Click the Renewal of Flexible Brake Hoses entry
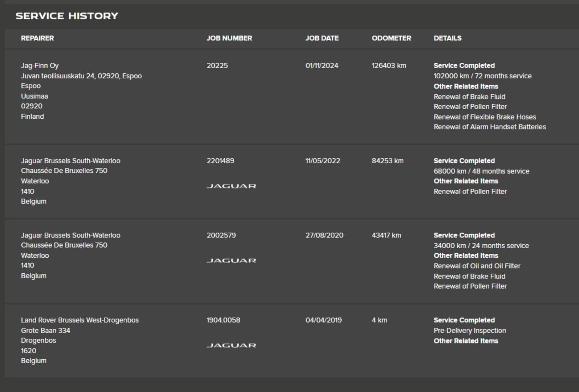The height and width of the screenshot is (392, 579). [485, 117]
